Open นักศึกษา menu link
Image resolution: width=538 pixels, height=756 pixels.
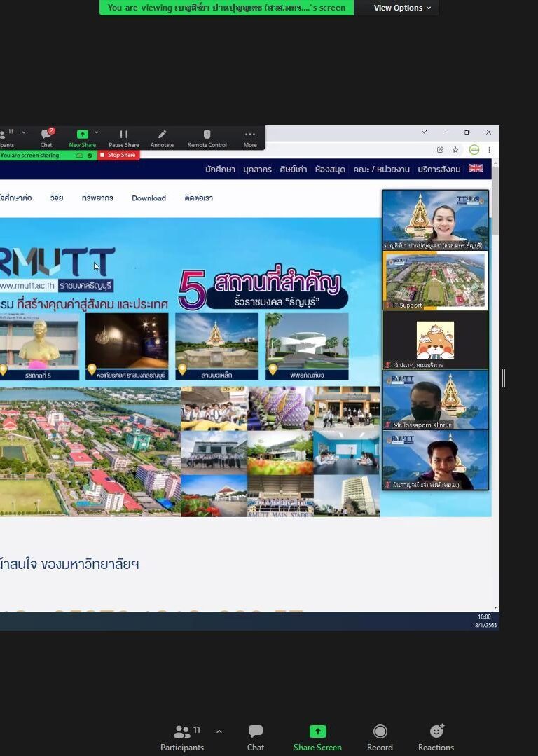(220, 170)
